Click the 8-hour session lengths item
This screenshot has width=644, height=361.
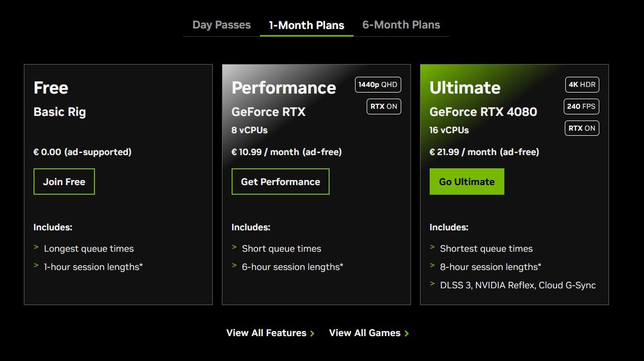click(x=490, y=267)
